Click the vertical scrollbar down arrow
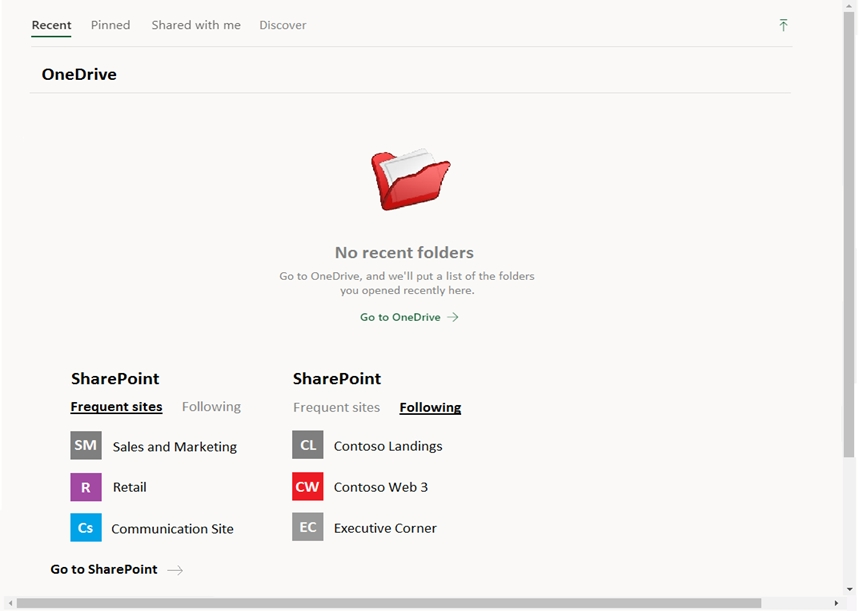This screenshot has height=611, width=859. point(850,590)
